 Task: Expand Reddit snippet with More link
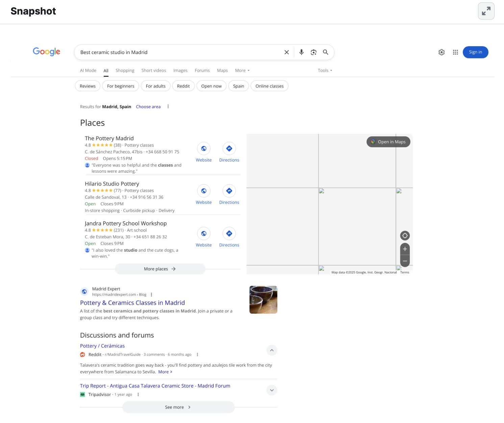coord(165,372)
